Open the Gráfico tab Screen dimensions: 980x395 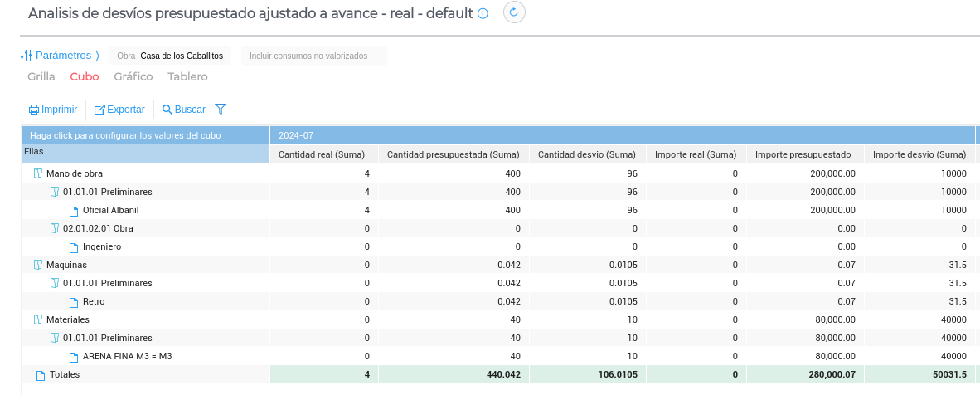click(x=133, y=76)
